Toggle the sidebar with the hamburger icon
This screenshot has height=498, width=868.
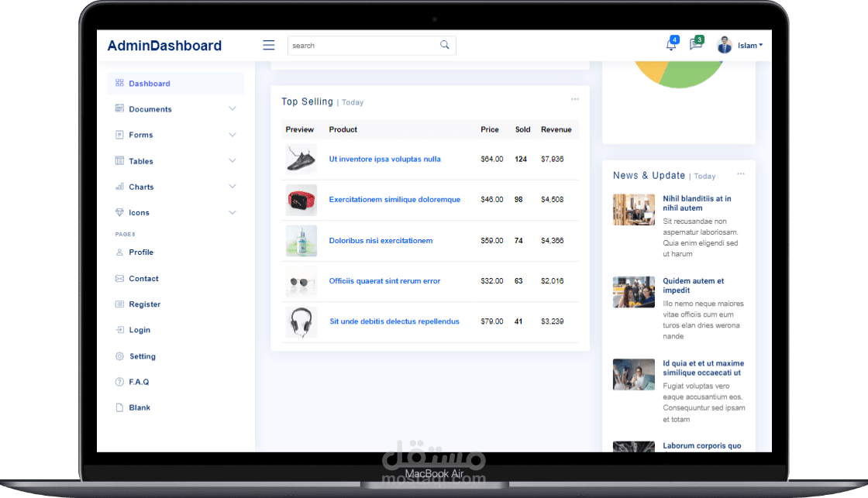(x=268, y=46)
